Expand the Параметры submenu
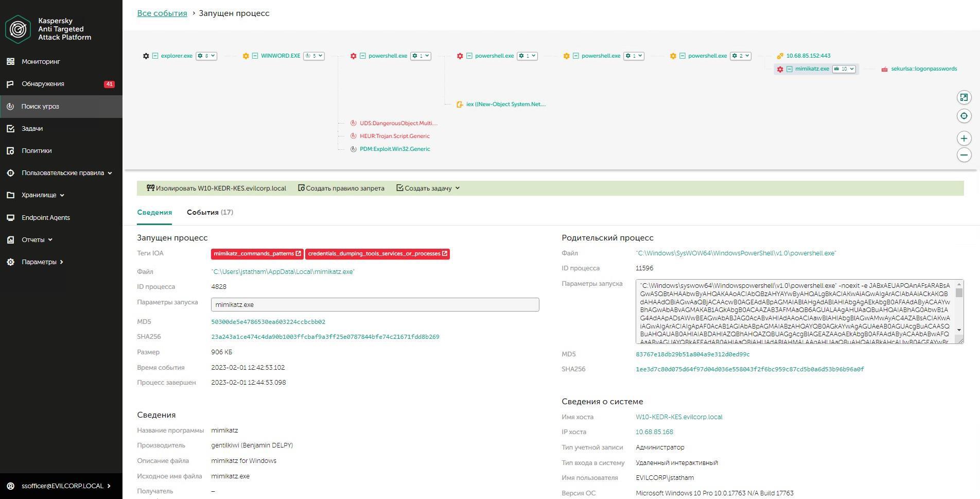 pos(61,262)
